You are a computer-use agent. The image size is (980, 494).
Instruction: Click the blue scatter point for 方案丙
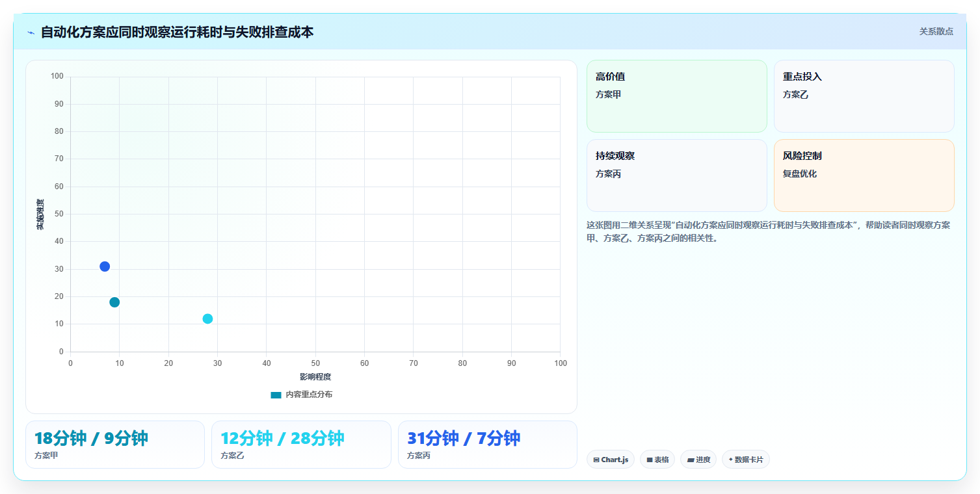105,266
